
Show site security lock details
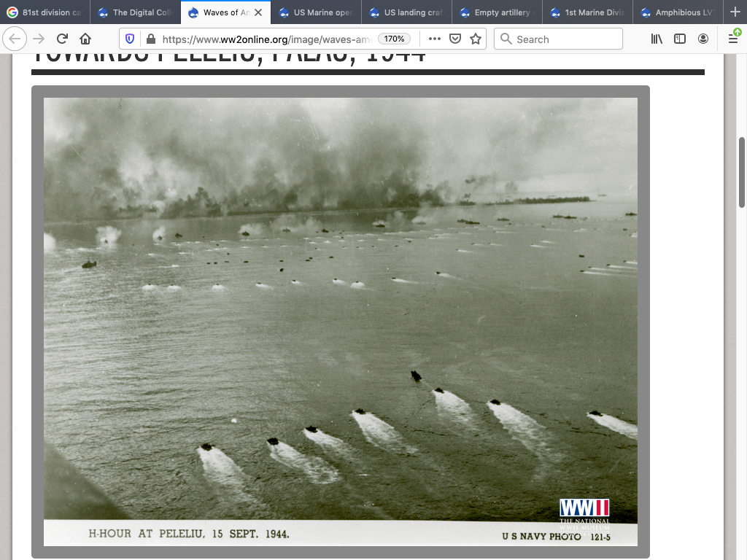[x=150, y=39]
